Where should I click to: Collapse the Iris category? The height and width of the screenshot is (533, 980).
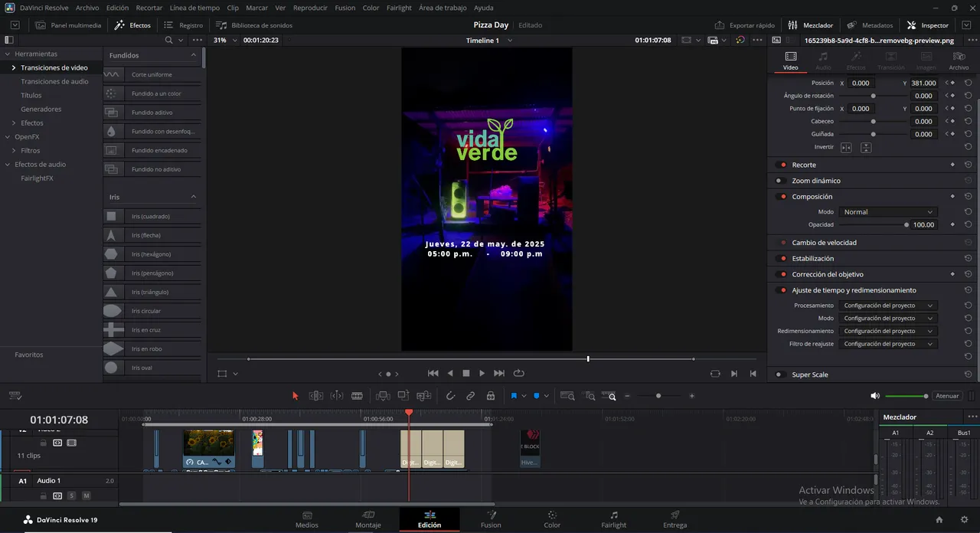pos(194,197)
